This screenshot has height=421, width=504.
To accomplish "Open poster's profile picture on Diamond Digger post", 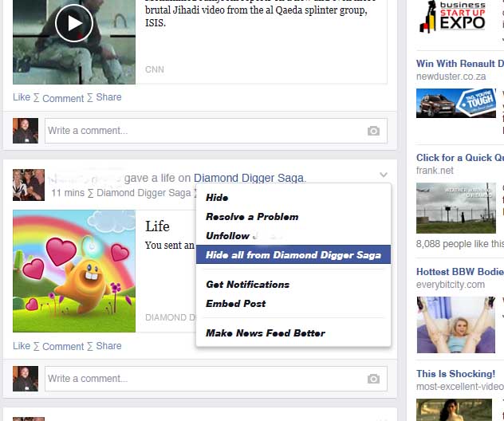I will (x=29, y=185).
